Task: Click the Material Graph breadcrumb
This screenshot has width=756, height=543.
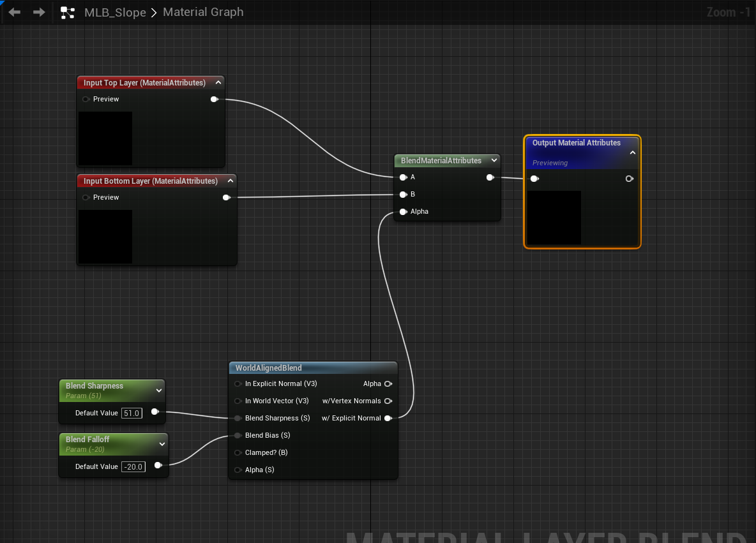Action: (203, 12)
